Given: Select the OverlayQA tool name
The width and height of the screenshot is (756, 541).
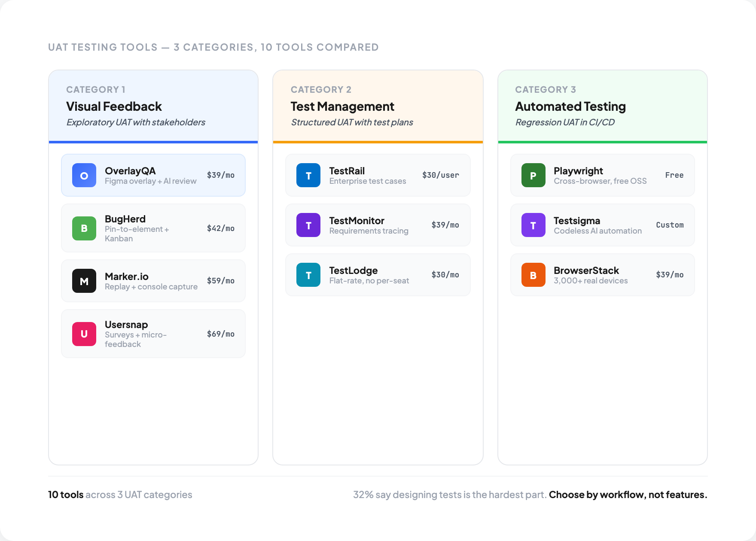Looking at the screenshot, I should pyautogui.click(x=130, y=171).
